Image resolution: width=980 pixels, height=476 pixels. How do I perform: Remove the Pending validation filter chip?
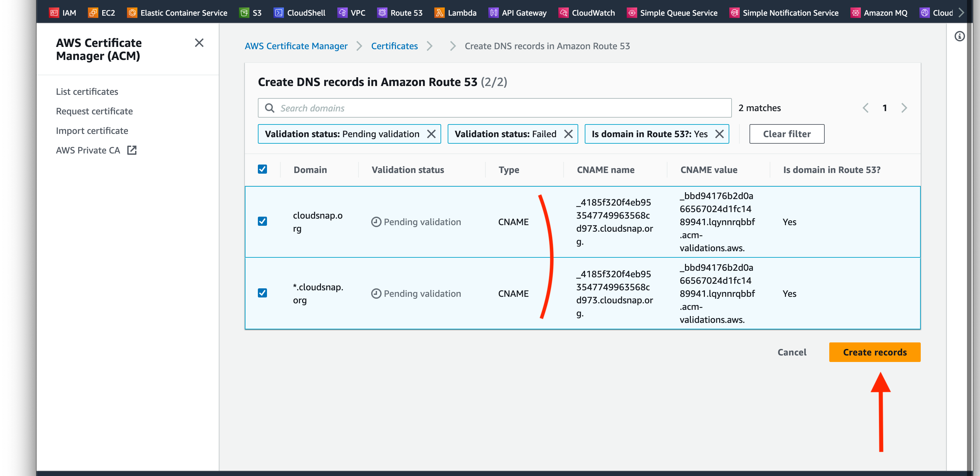point(431,134)
